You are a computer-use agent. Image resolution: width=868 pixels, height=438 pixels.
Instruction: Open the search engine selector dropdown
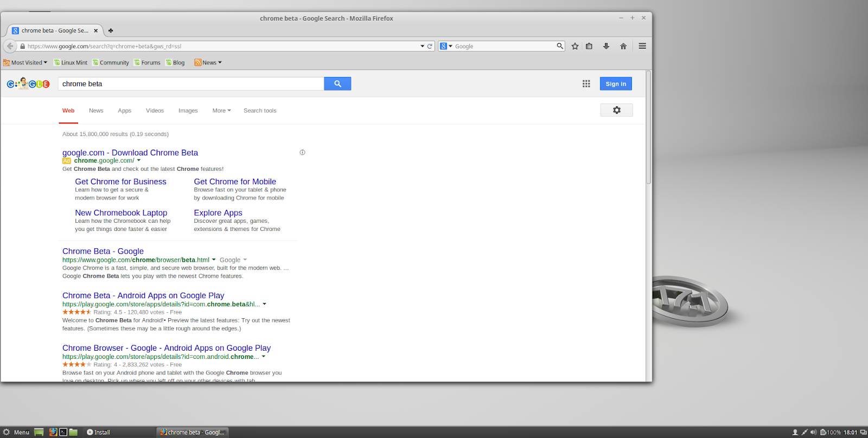[x=446, y=46]
